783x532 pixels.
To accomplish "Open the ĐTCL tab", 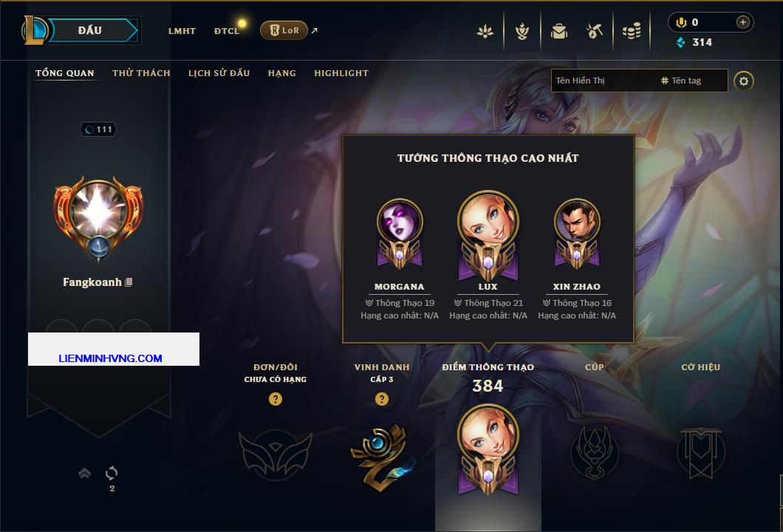I will (227, 31).
